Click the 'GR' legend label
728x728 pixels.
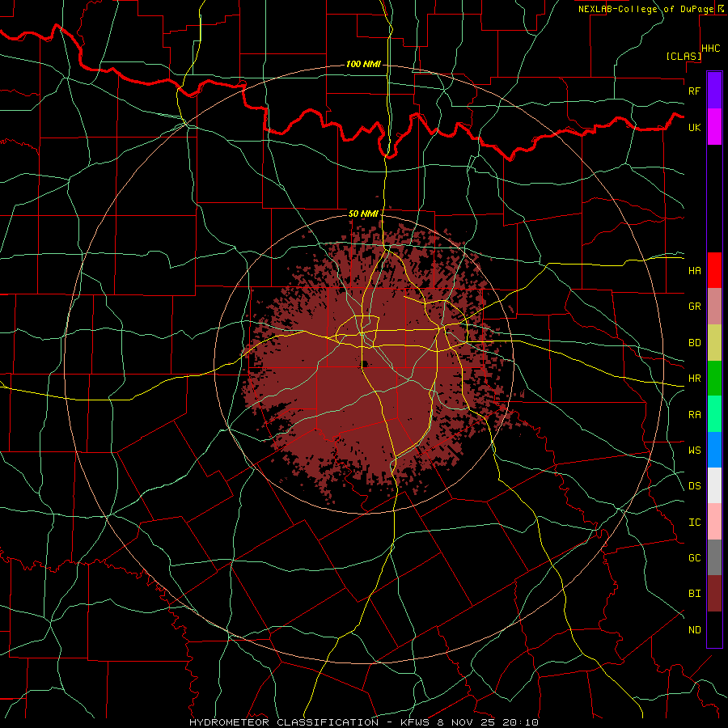695,307
